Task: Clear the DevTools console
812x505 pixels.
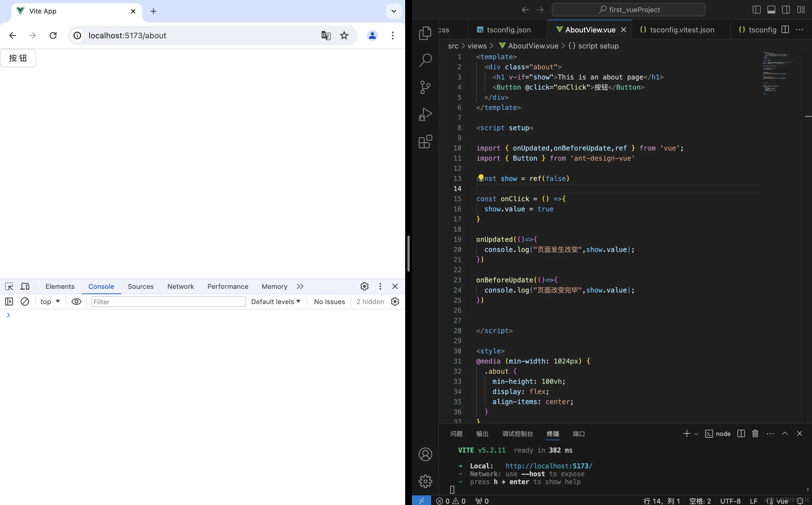Action: [x=25, y=302]
